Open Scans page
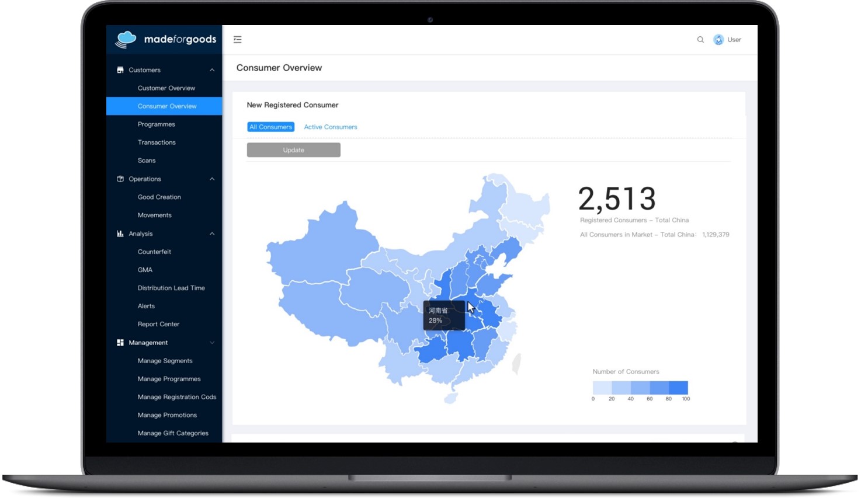The width and height of the screenshot is (868, 498). tap(147, 161)
